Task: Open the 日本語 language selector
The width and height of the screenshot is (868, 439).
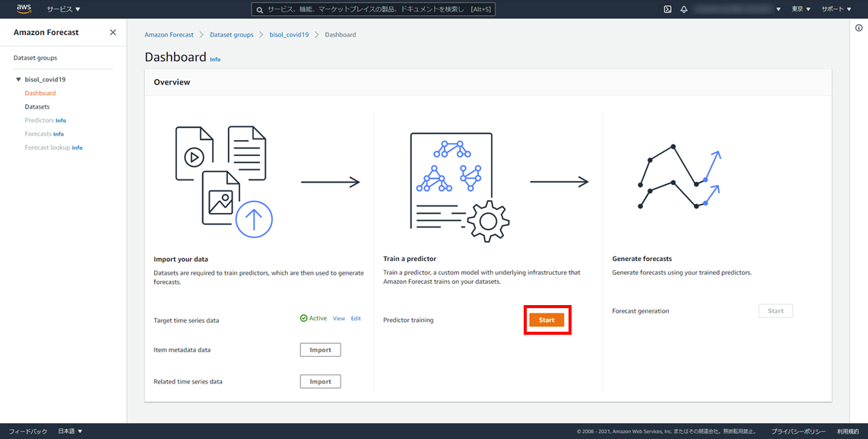Action: 70,431
